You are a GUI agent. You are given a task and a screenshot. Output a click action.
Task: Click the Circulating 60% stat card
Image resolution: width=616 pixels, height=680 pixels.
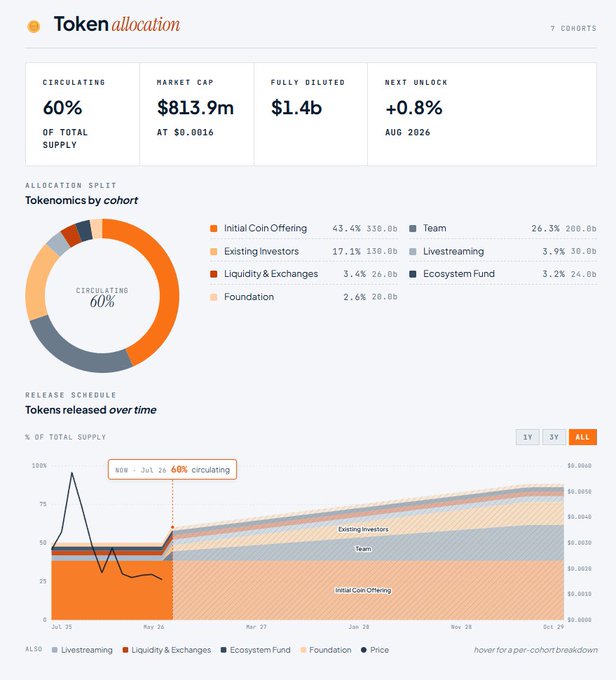[82, 114]
